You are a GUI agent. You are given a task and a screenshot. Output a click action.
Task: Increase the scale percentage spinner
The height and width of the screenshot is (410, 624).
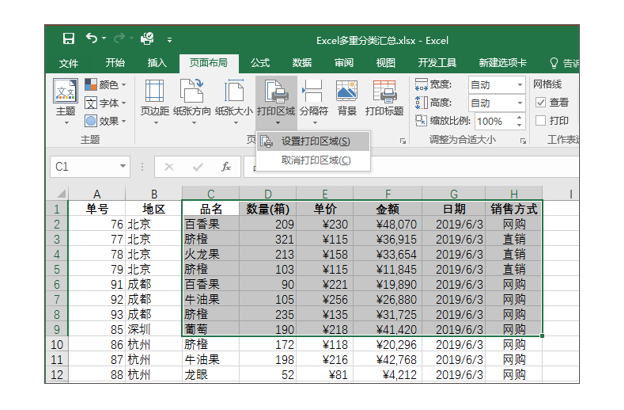pos(519,117)
